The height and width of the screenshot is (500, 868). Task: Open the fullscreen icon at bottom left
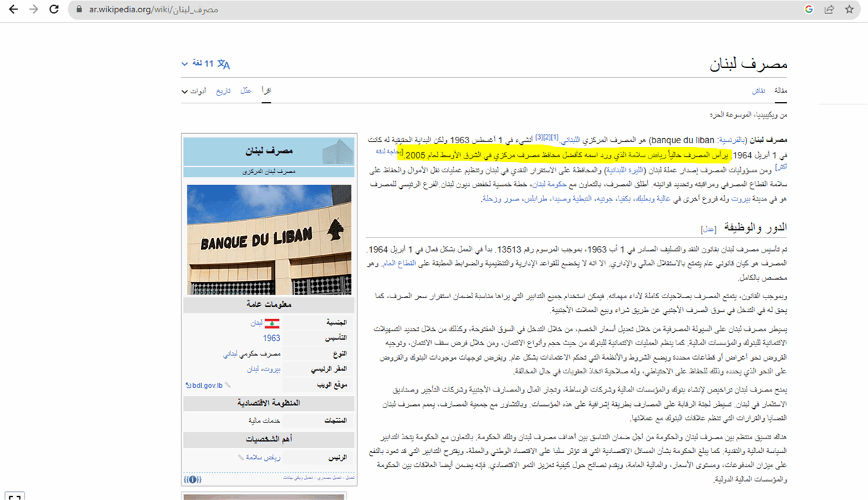point(14,496)
